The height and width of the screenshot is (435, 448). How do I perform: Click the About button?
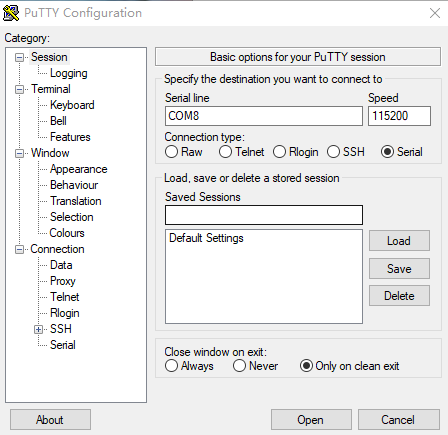click(x=50, y=420)
